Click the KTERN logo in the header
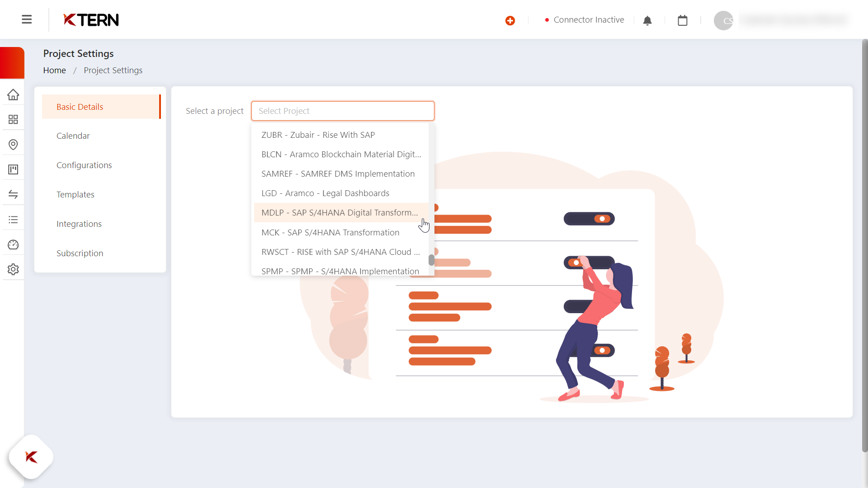Screen dimensions: 868x488 tap(91, 19)
